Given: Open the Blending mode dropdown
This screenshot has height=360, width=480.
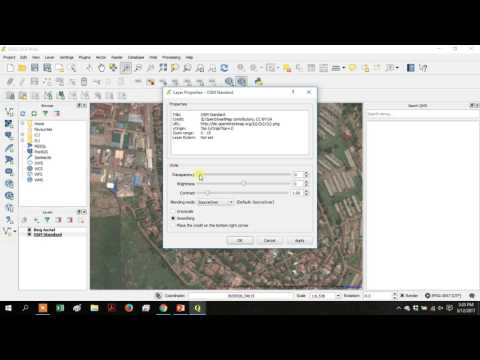Looking at the screenshot, I should [x=215, y=202].
